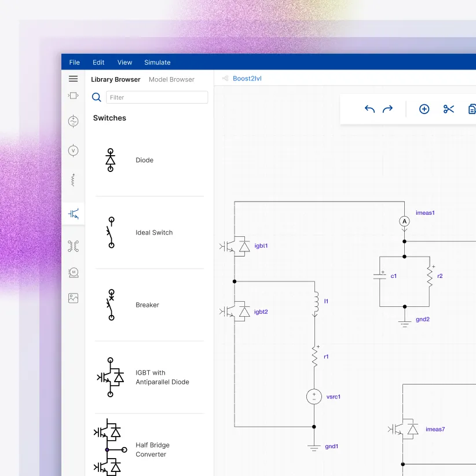Select the r1 resistor on canvas
Screen dimensions: 476x476
(315, 356)
